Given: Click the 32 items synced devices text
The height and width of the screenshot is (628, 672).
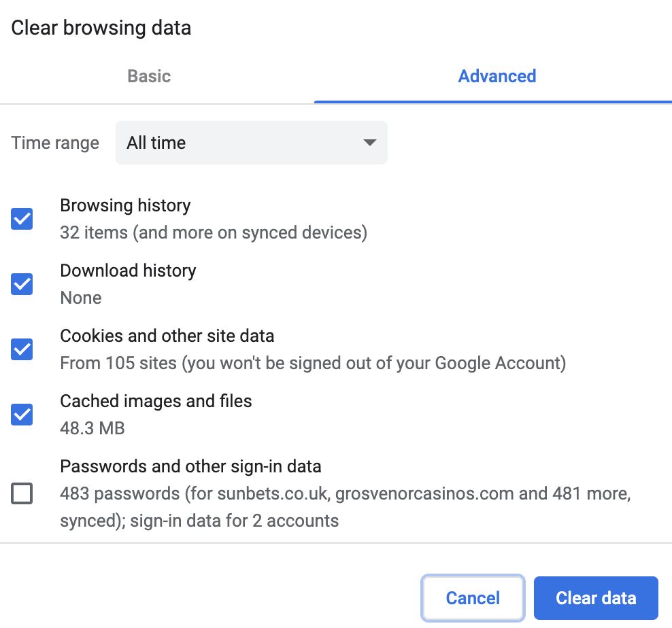Looking at the screenshot, I should [x=214, y=232].
